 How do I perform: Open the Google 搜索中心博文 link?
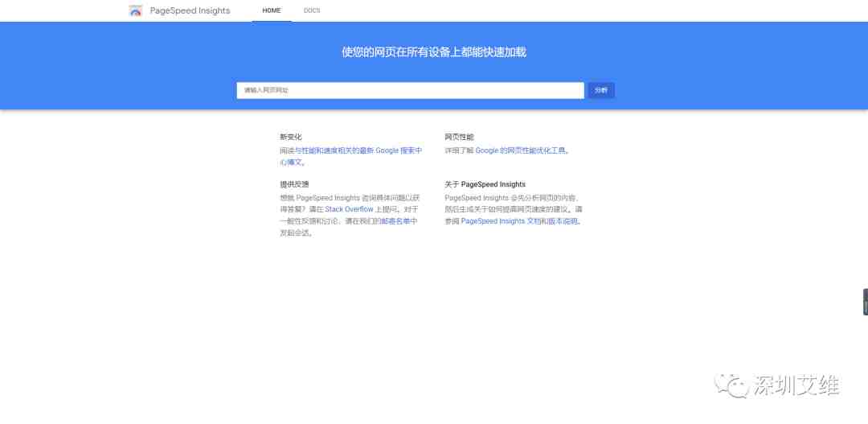click(399, 150)
